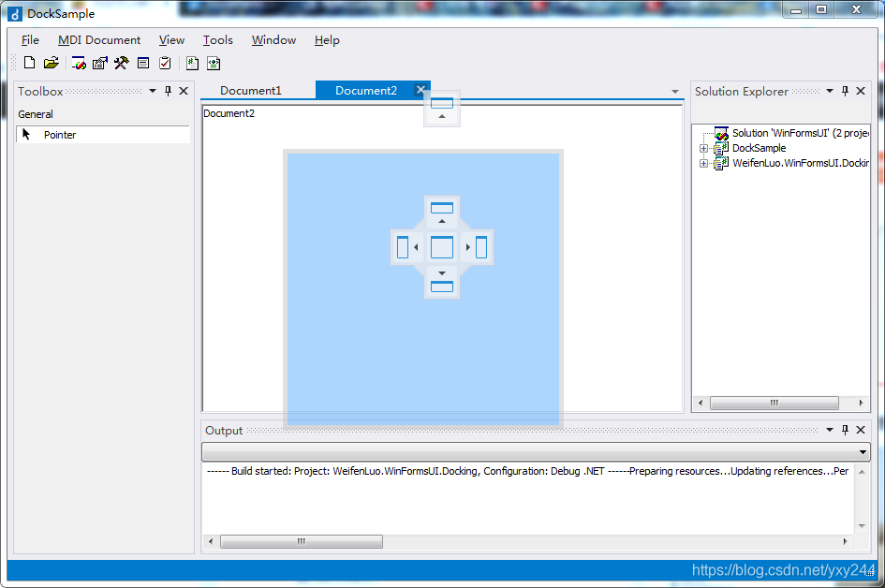Toggle auto-hide pin on Toolbox panel
This screenshot has height=588, width=885.
[x=168, y=91]
